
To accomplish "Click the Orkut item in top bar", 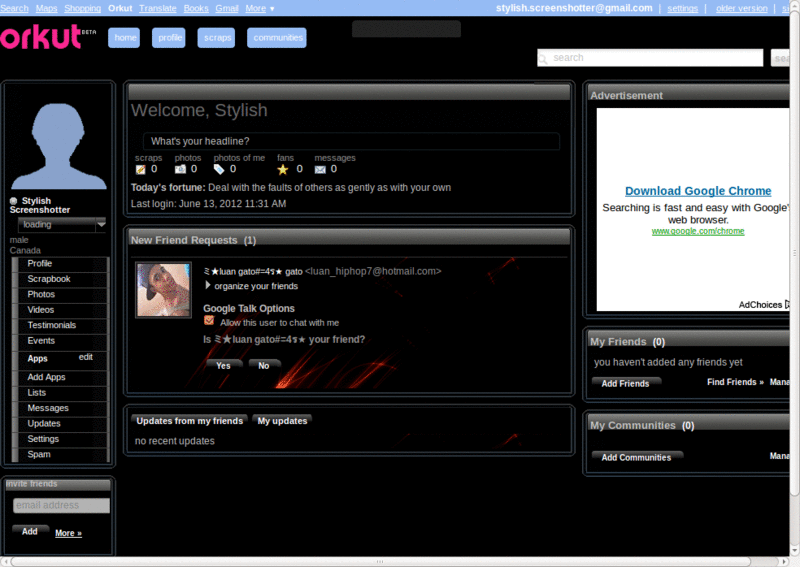I will (120, 8).
